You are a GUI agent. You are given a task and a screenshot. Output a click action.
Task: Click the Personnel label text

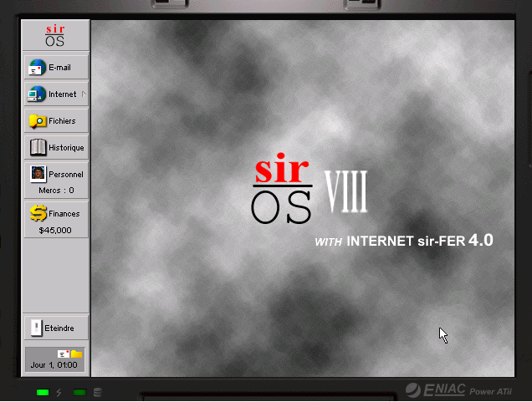coord(66,174)
